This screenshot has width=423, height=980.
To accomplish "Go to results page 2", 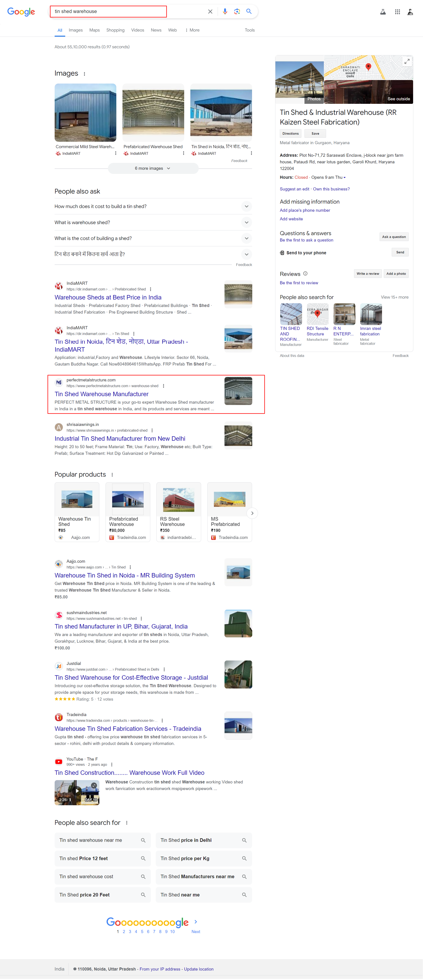I will pos(124,931).
